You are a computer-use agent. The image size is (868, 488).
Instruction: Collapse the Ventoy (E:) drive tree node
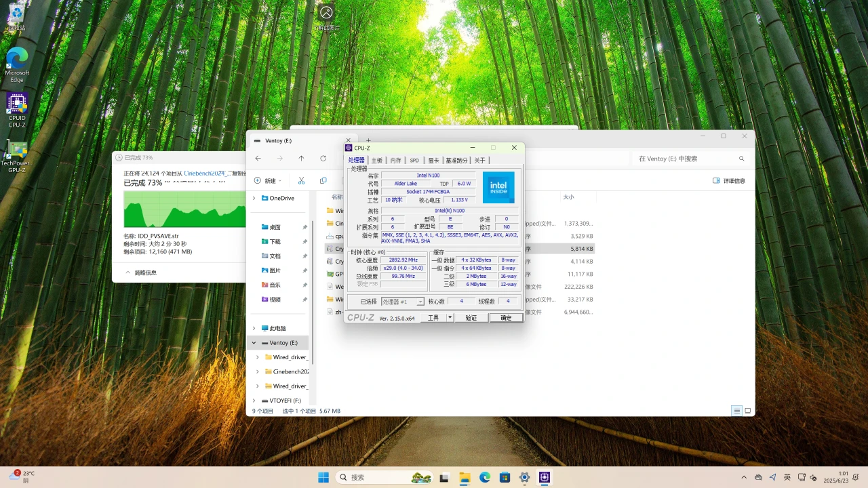[254, 343]
